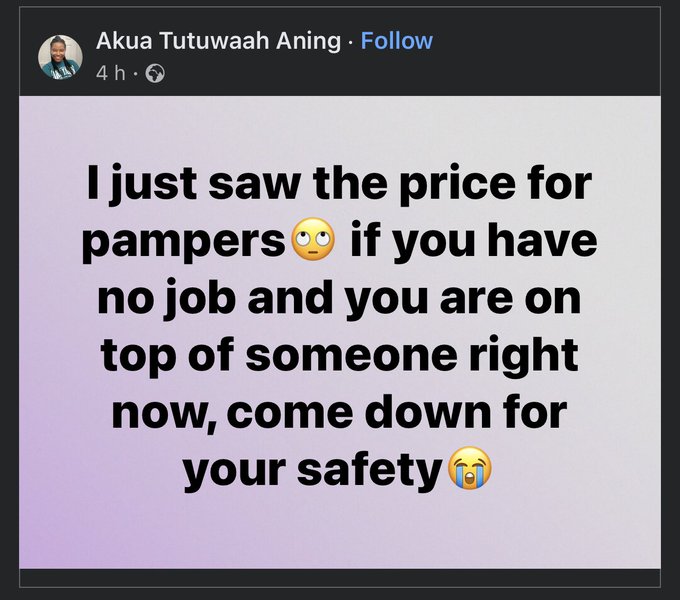
Task: Click the public globe privacy icon
Action: pyautogui.click(x=155, y=74)
